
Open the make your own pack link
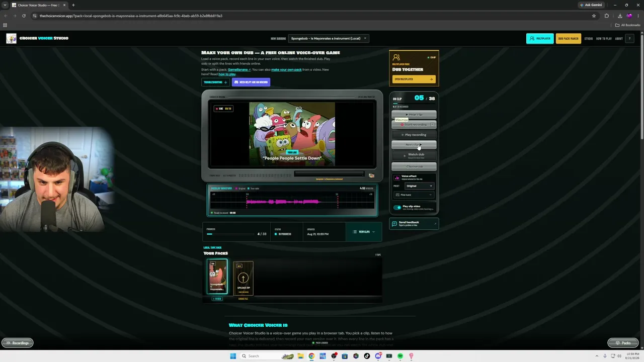click(x=286, y=69)
